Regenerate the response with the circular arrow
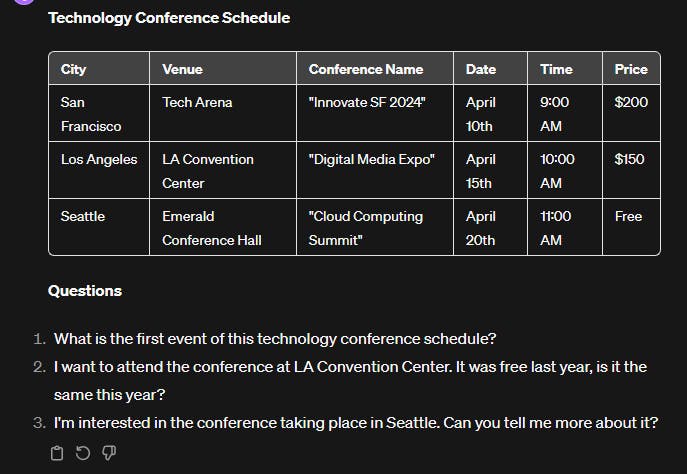This screenshot has height=474, width=687. pos(83,453)
